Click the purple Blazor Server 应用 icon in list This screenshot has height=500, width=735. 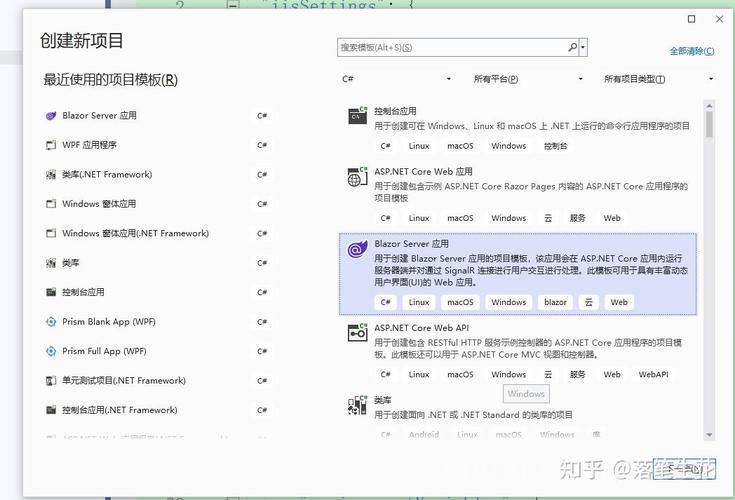click(x=357, y=249)
